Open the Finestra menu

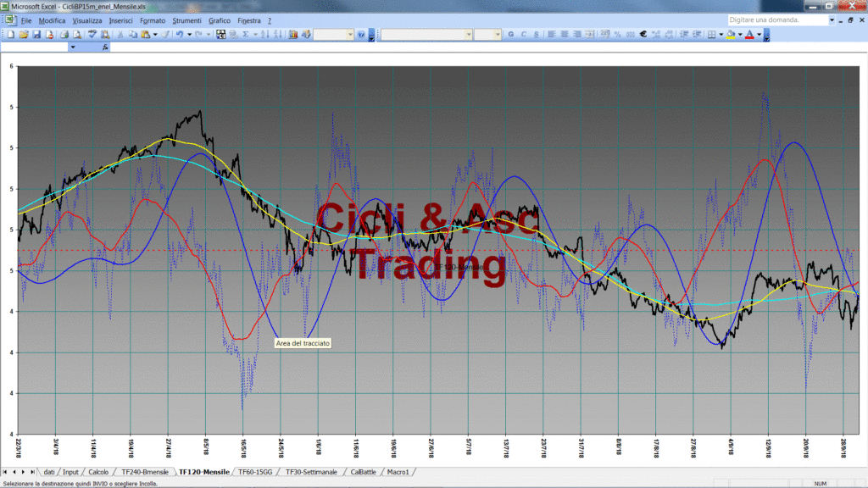point(249,20)
